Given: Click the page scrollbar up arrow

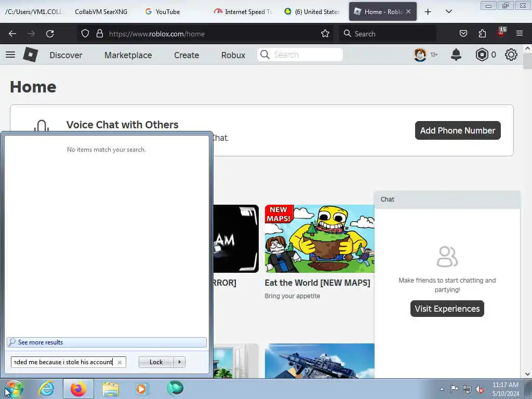Looking at the screenshot, I should coord(528,48).
